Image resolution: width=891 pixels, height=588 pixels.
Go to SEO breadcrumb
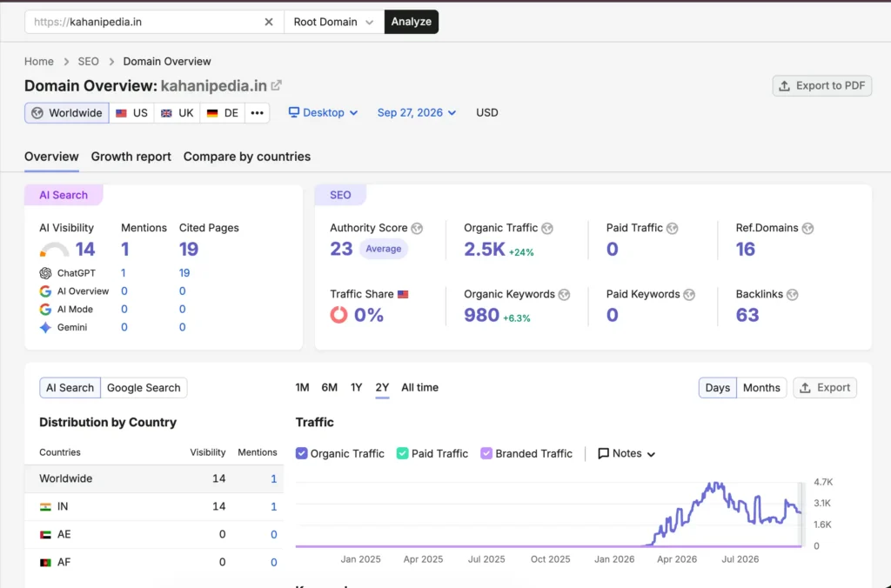point(88,62)
